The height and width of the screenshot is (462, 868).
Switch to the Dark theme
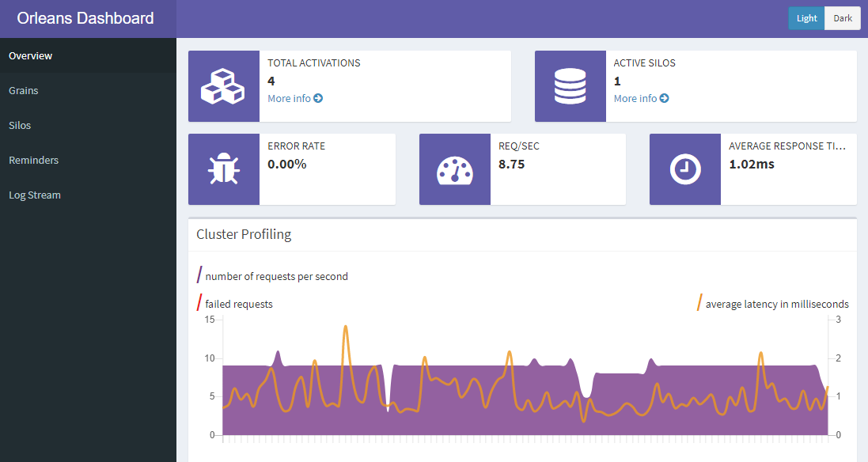pyautogui.click(x=843, y=18)
